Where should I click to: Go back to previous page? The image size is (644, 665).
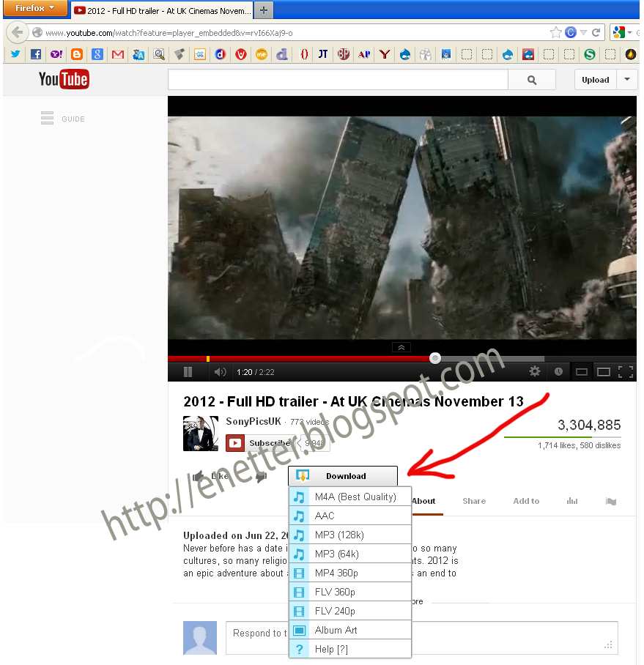[x=18, y=32]
